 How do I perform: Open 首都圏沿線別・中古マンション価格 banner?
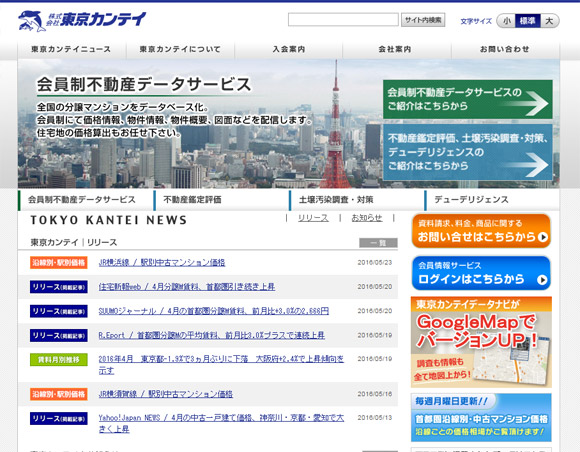click(x=481, y=417)
